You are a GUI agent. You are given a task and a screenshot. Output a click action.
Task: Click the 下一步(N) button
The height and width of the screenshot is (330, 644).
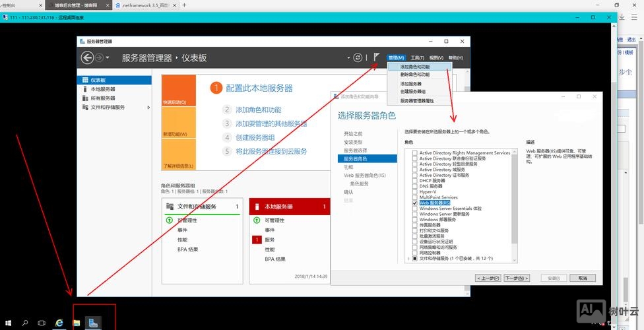point(516,279)
